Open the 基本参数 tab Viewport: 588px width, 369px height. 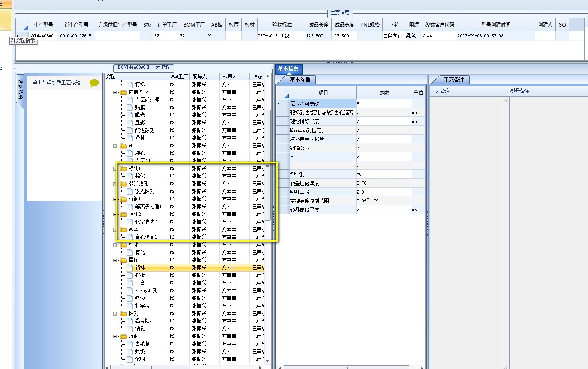(x=300, y=80)
